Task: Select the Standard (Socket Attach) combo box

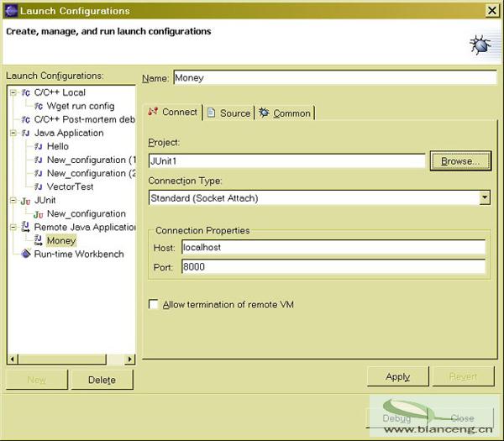Action: [x=319, y=197]
